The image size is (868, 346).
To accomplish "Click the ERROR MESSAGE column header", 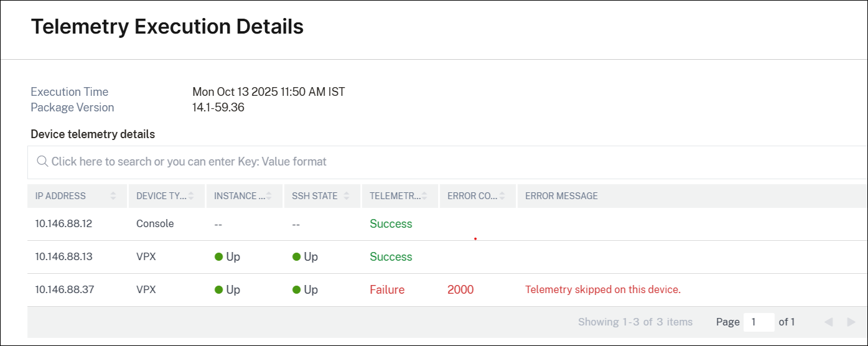I will (x=561, y=196).
